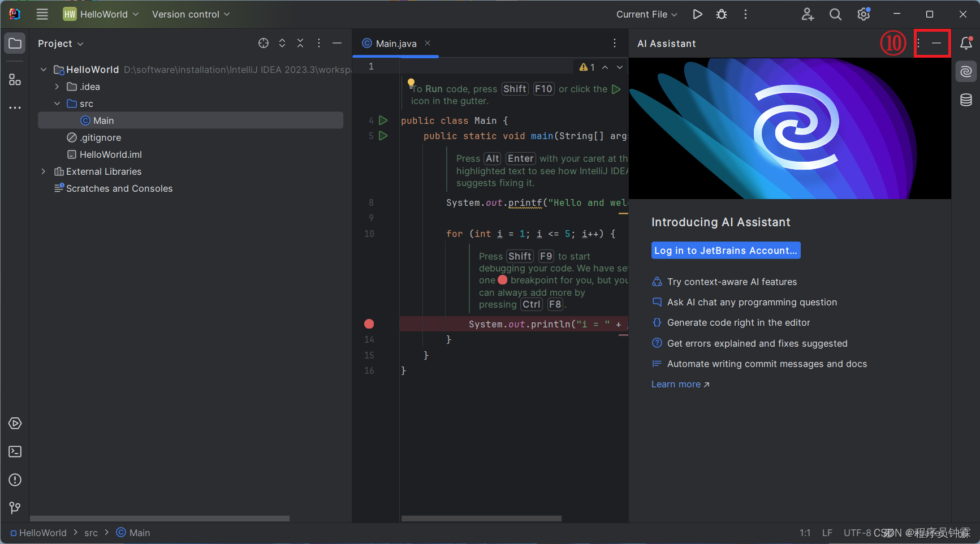Debug the current file
980x544 pixels.
click(722, 14)
